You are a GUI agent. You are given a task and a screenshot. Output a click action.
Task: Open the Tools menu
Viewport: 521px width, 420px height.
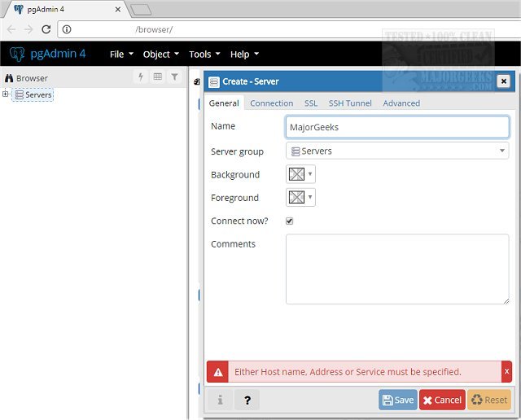[x=204, y=55]
